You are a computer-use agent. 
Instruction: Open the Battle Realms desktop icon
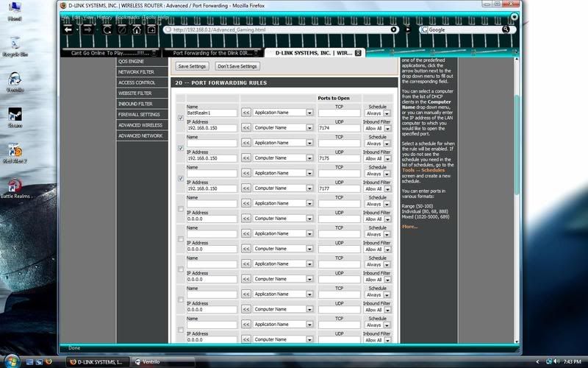[x=14, y=188]
